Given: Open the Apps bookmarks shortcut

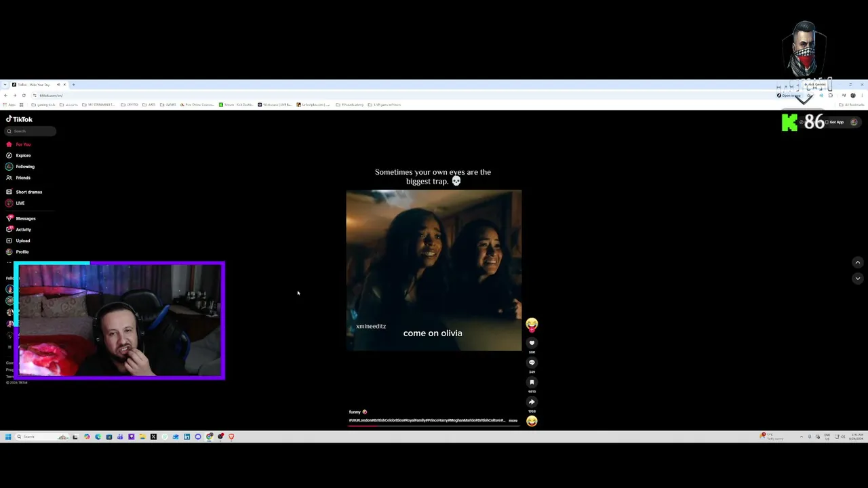Looking at the screenshot, I should coord(10,105).
